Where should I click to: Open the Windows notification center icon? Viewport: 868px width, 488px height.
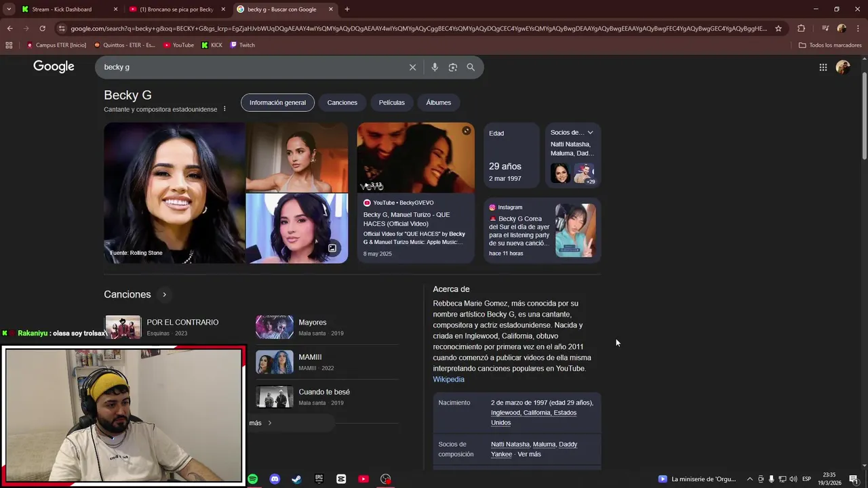click(854, 479)
